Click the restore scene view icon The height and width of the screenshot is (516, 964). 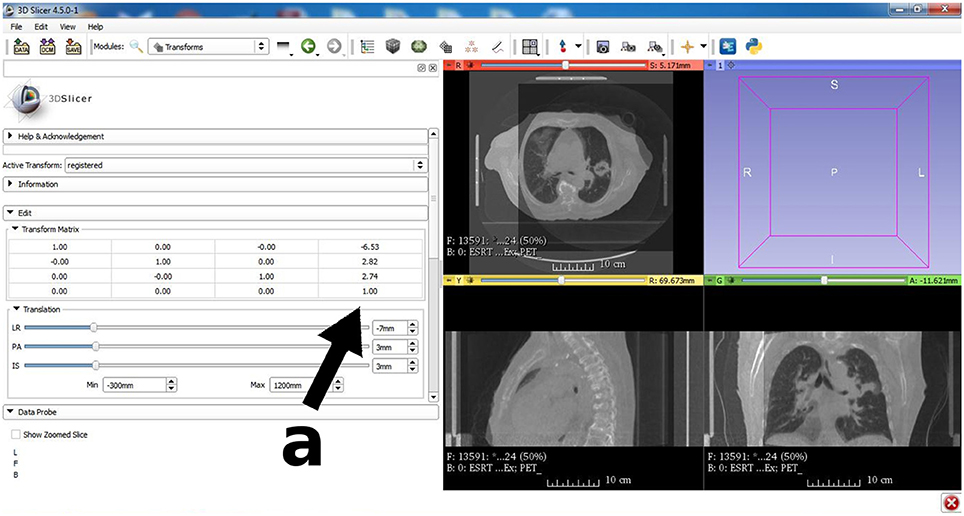(655, 47)
